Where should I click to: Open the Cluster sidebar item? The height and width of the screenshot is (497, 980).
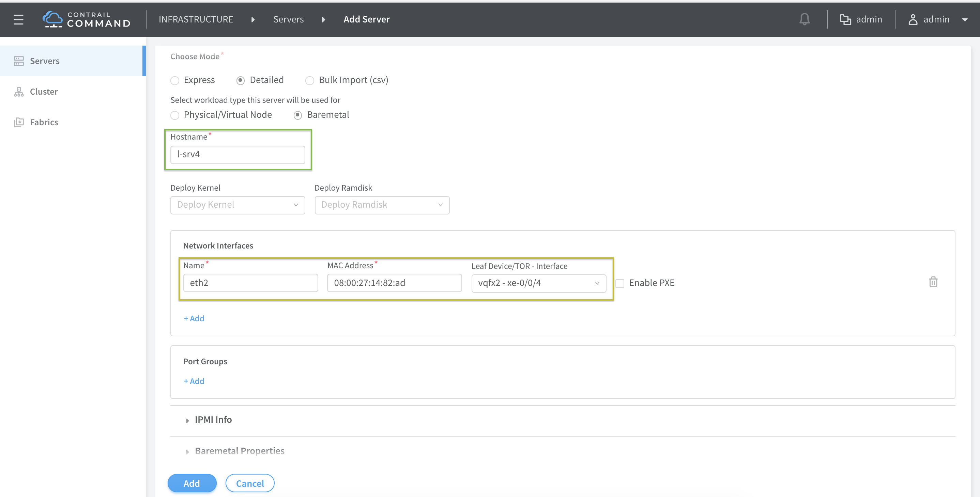tap(73, 92)
